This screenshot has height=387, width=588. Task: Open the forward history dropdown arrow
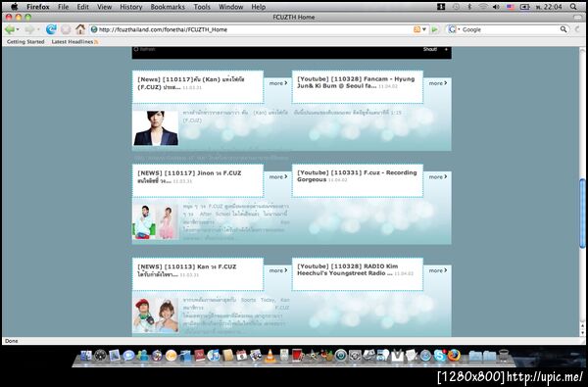(x=38, y=29)
